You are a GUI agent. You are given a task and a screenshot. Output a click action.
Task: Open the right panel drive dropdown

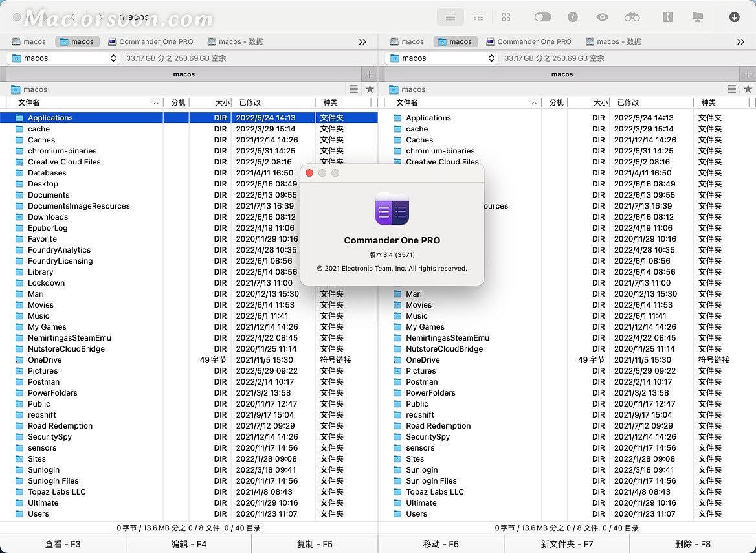click(440, 58)
